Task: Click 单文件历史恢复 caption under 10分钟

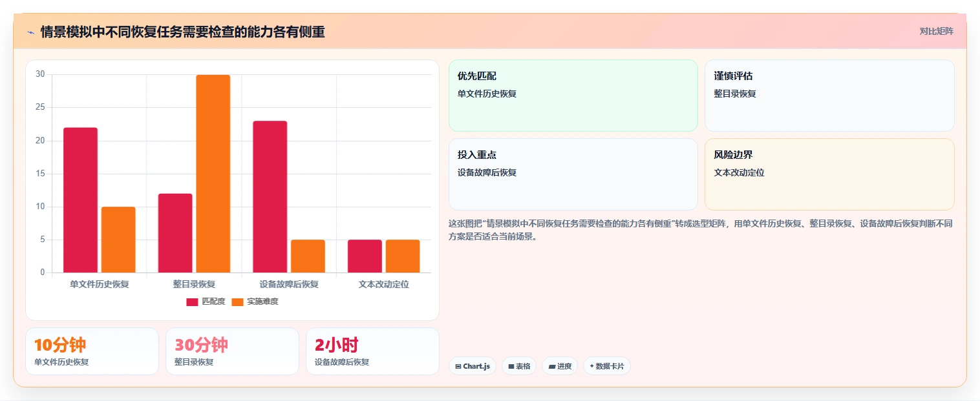Action: [61, 362]
